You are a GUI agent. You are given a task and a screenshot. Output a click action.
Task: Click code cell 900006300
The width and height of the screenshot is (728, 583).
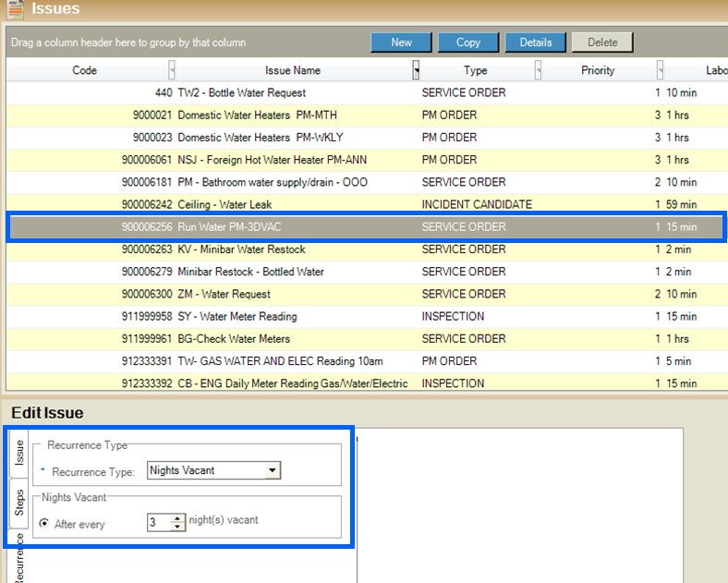coord(147,295)
